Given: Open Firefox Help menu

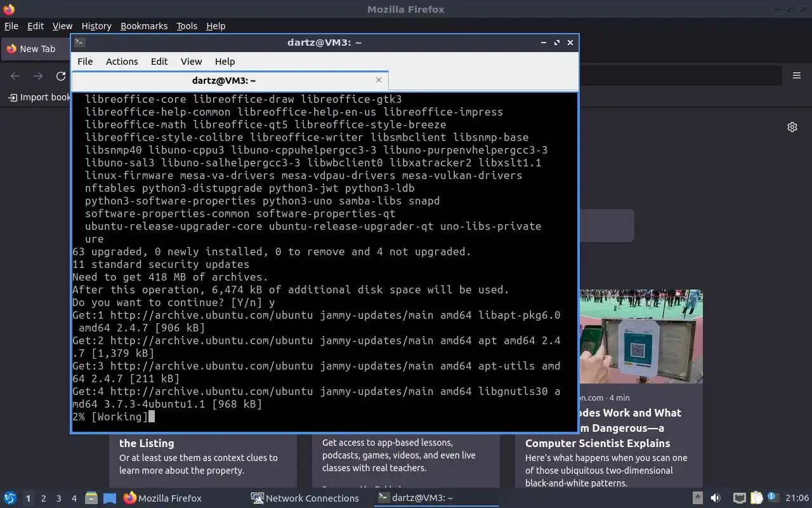Looking at the screenshot, I should [x=216, y=26].
